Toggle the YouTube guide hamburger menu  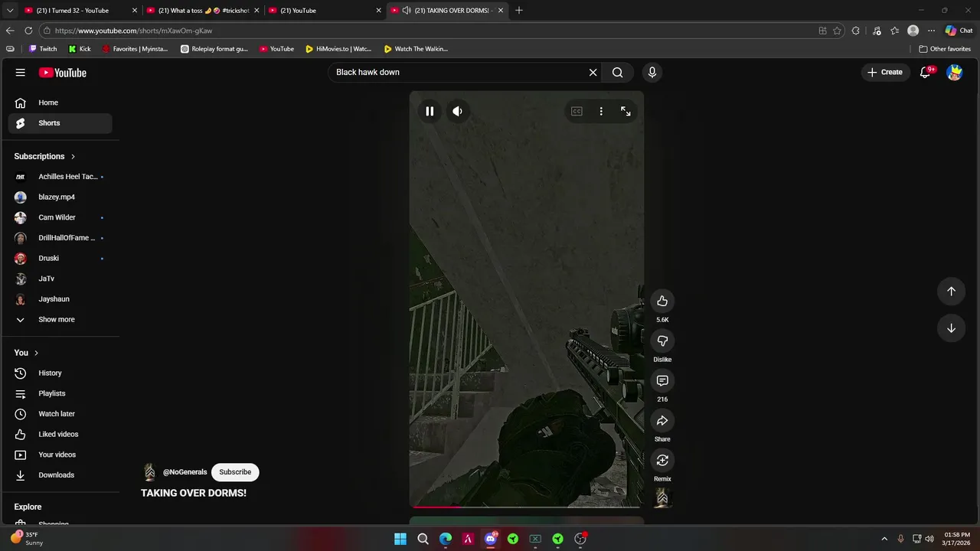[x=21, y=72]
